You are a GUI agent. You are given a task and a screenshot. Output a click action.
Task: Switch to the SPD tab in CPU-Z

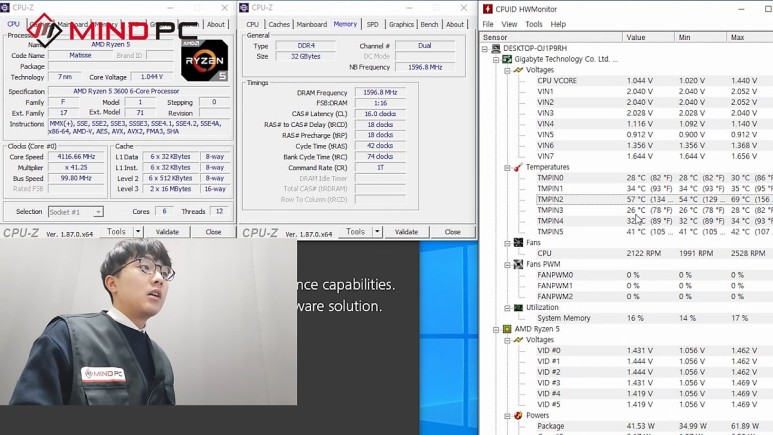pyautogui.click(x=373, y=24)
